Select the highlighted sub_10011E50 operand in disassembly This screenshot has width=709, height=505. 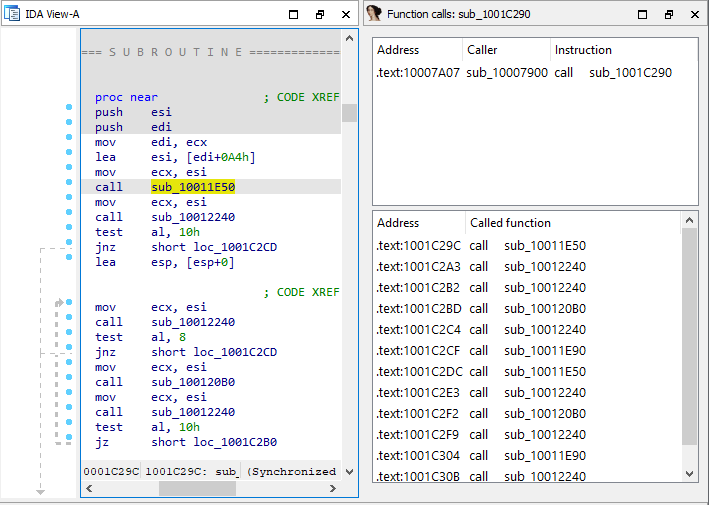click(193, 187)
